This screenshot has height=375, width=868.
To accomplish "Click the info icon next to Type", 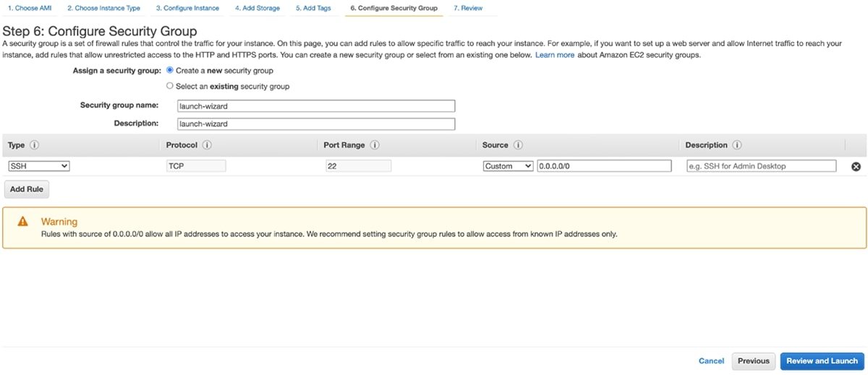I will (x=34, y=145).
